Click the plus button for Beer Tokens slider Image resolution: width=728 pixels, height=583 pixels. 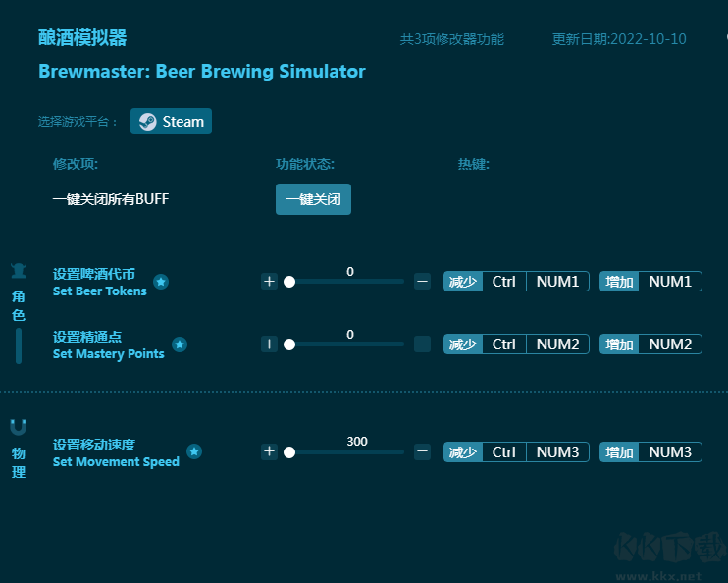click(269, 282)
